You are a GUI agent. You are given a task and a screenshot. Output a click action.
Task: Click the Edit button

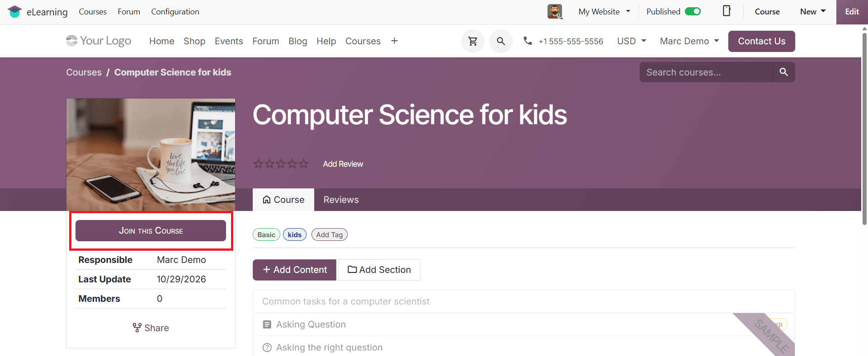852,12
